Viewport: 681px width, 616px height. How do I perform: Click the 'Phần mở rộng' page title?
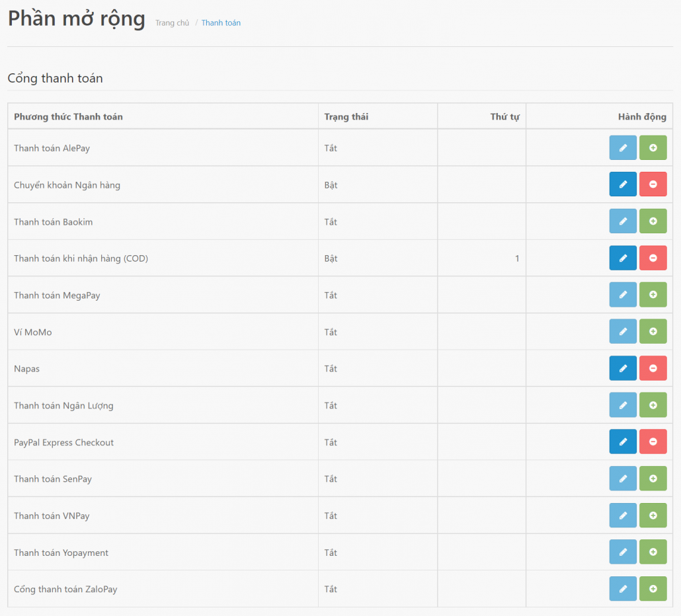[x=77, y=19]
